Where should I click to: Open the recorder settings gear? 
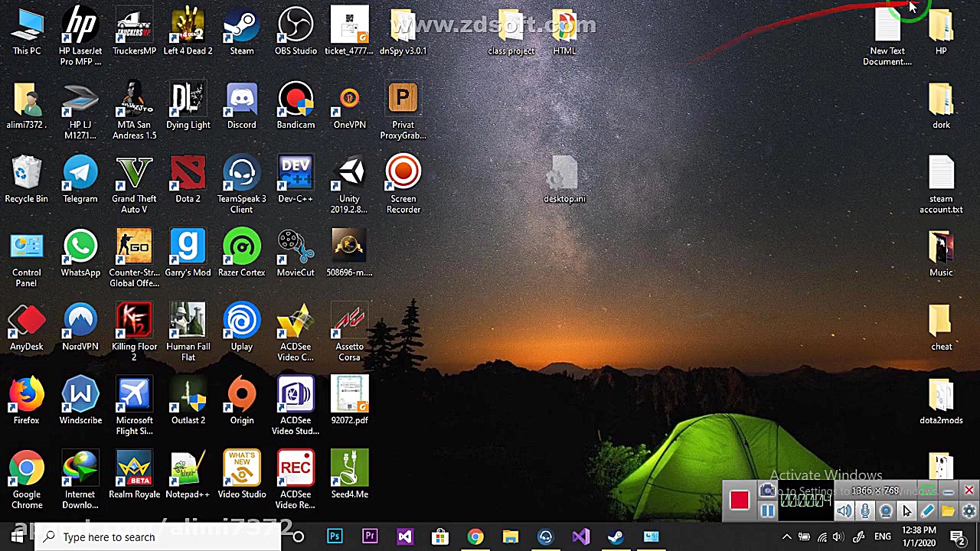[x=969, y=511]
